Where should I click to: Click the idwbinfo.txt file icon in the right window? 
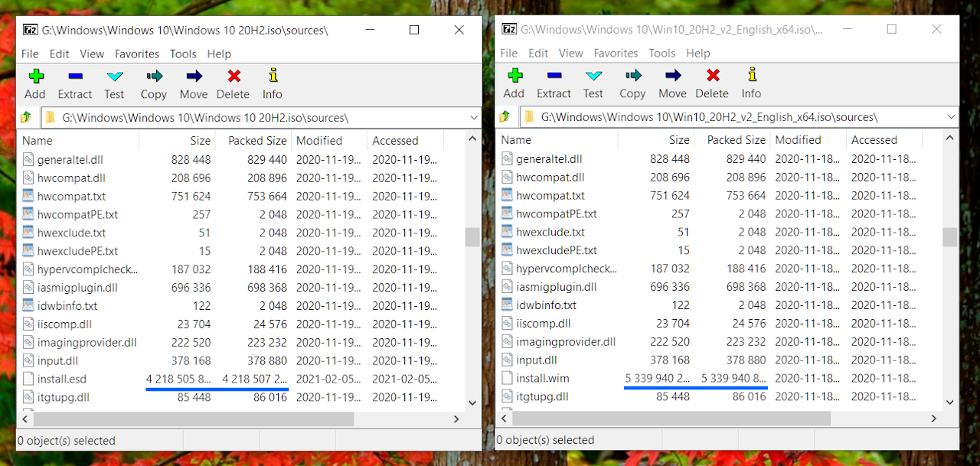(x=508, y=305)
